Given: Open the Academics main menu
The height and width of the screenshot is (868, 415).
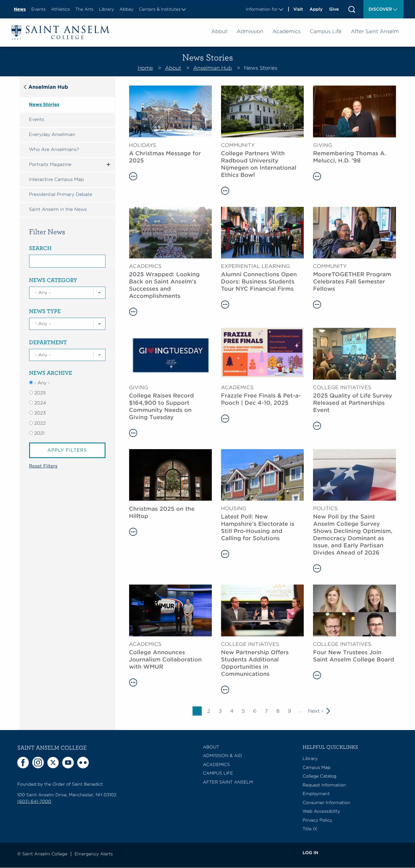Looking at the screenshot, I should point(286,31).
